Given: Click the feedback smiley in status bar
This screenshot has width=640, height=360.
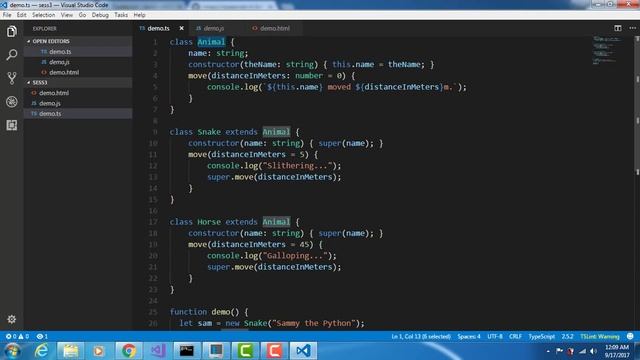Looking at the screenshot, I should [630, 336].
